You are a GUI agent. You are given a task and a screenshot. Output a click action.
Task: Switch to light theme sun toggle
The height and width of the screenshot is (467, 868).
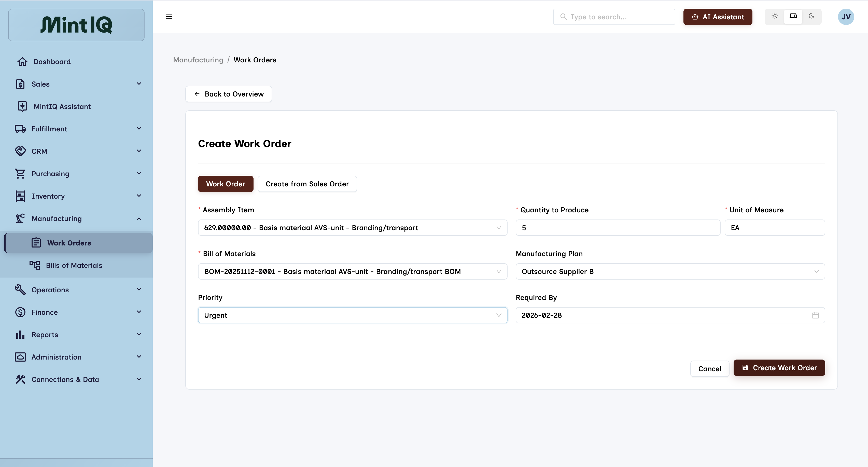[775, 16]
